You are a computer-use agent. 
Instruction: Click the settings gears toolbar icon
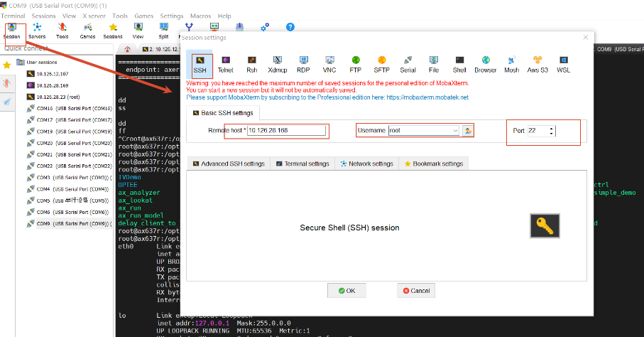point(265,27)
